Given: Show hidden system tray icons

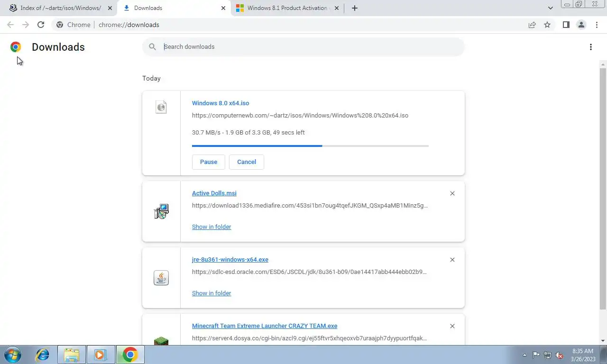Looking at the screenshot, I should pyautogui.click(x=524, y=355).
